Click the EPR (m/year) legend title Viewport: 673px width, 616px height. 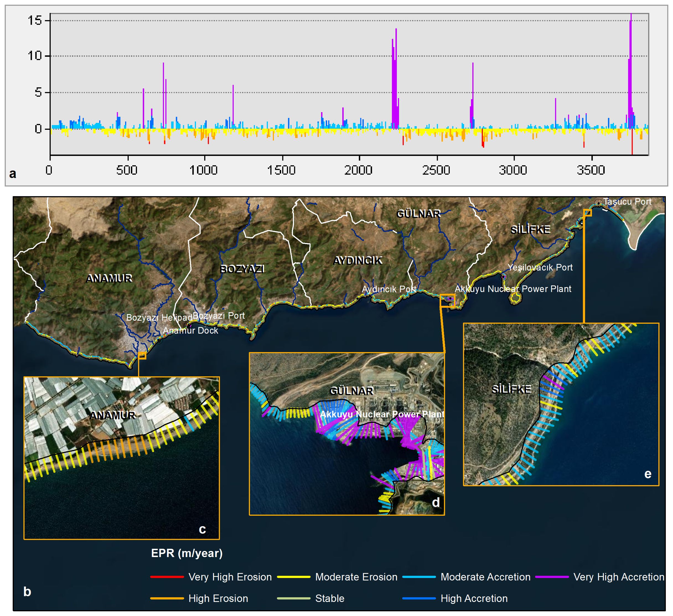tap(187, 553)
